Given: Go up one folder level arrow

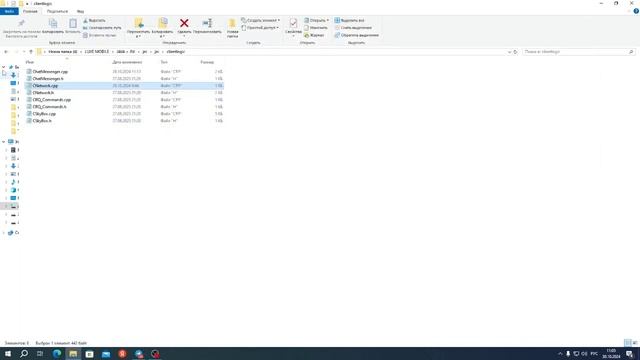Looking at the screenshot, I should pos(31,52).
